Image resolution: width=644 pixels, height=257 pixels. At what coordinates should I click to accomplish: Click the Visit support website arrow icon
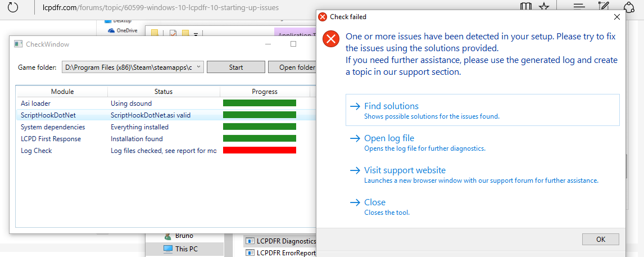(355, 170)
